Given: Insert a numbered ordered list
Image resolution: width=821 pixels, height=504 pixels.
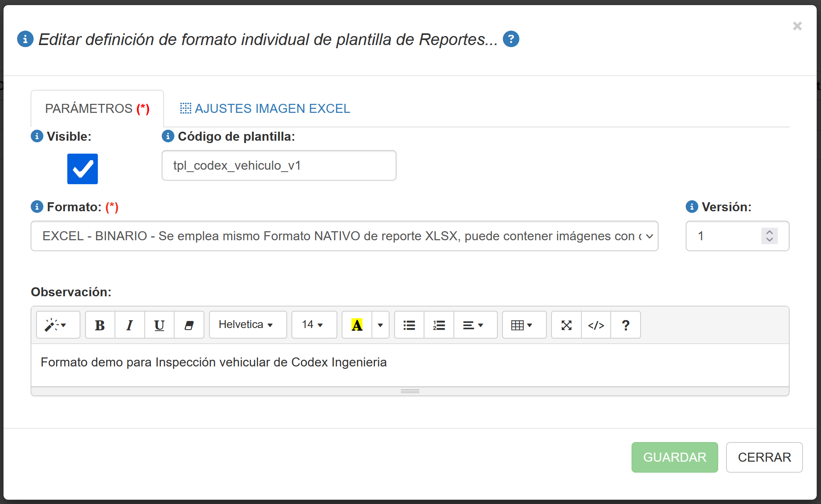Looking at the screenshot, I should 439,325.
